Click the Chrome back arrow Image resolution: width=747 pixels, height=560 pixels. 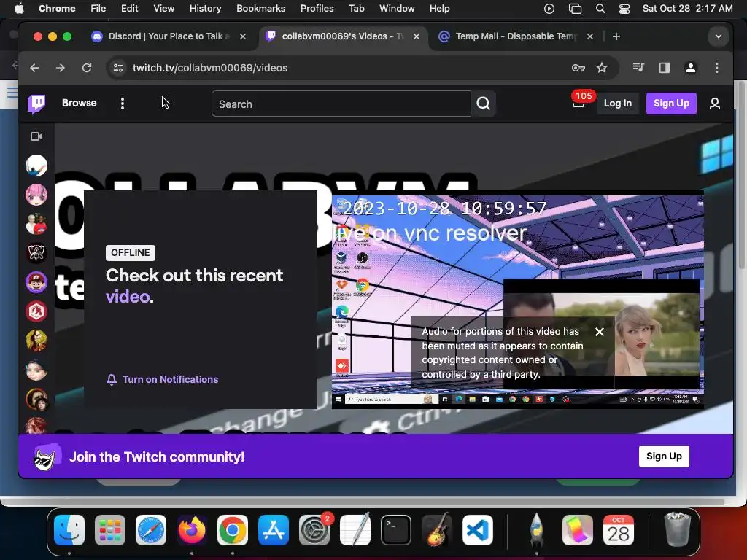34,68
